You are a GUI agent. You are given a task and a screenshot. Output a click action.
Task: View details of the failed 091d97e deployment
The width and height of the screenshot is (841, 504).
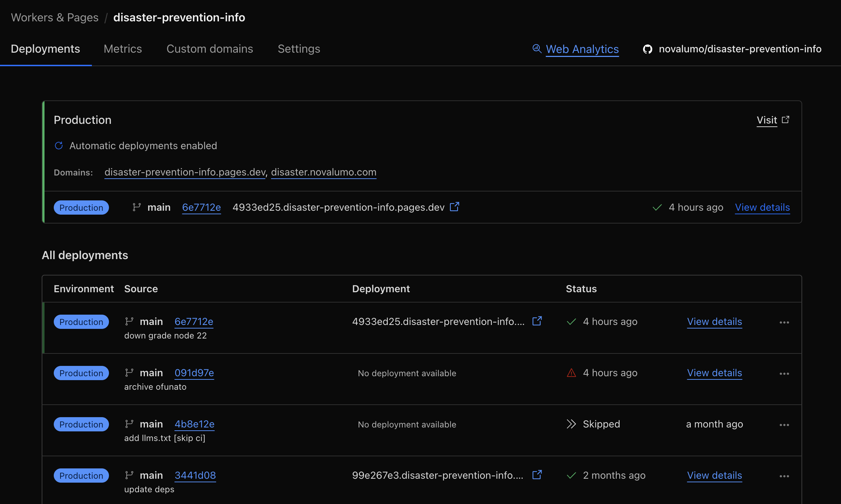(x=714, y=373)
